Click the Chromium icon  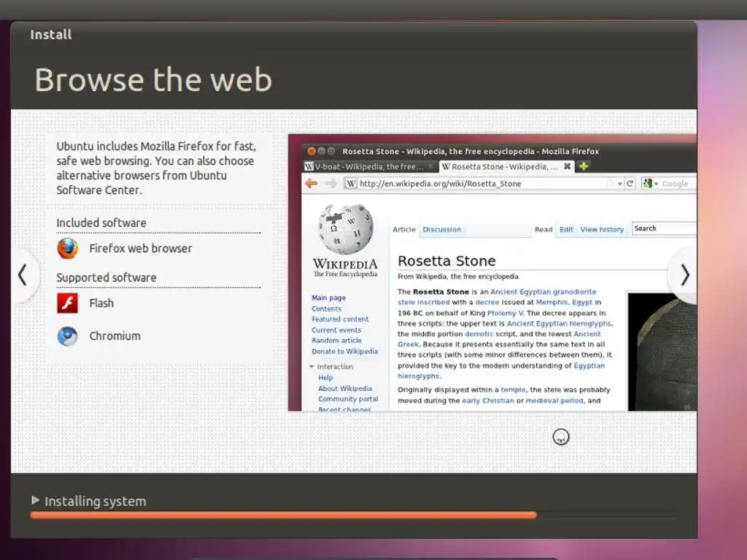(67, 336)
